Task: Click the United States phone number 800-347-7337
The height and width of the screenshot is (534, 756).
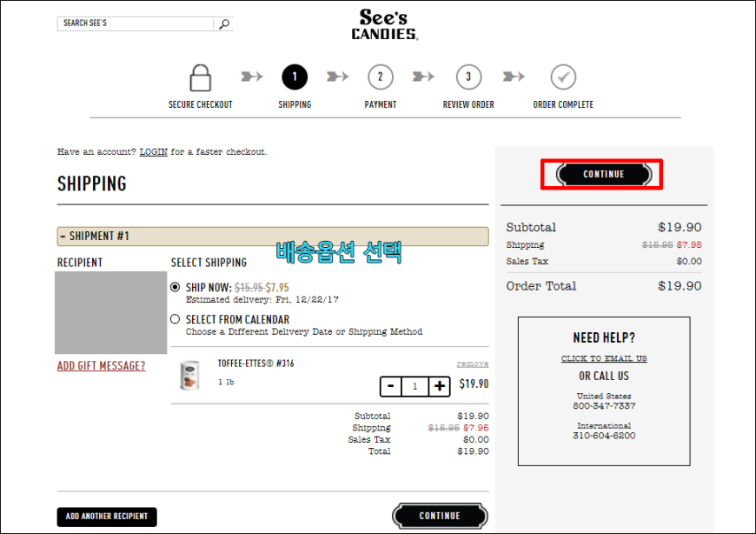Action: [604, 406]
